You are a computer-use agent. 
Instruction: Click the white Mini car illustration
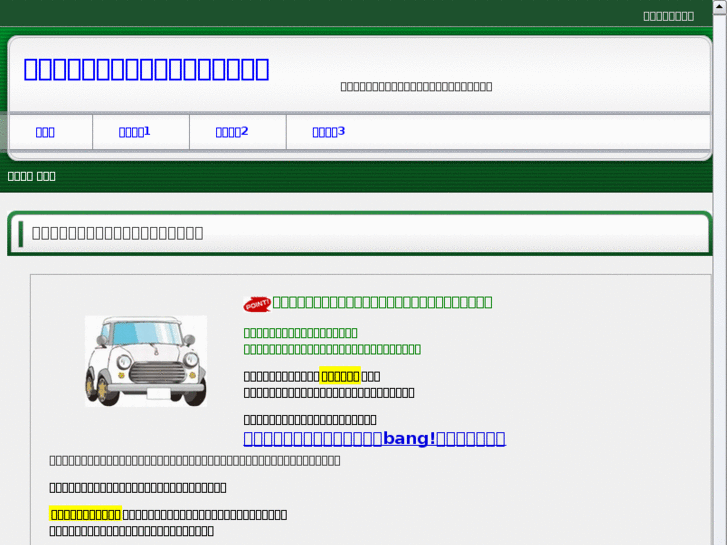146,361
